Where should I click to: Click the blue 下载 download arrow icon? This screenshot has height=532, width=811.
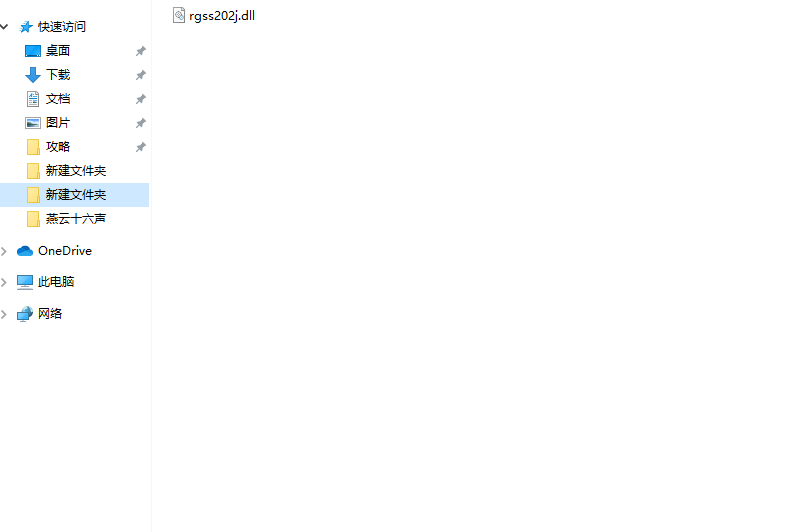coord(33,75)
